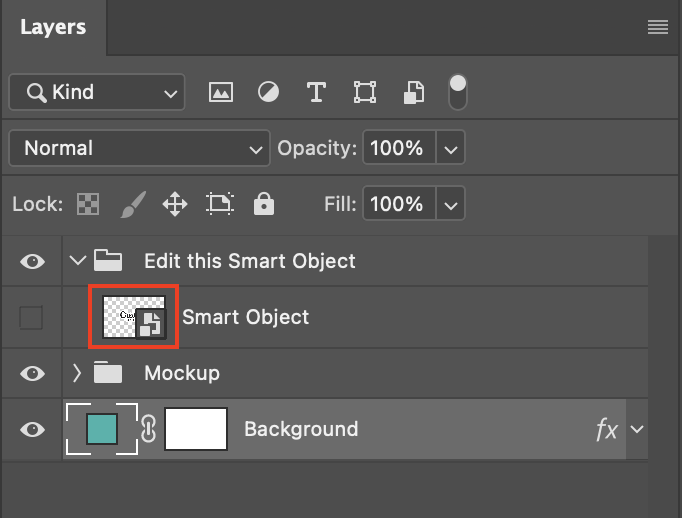Screen dimensions: 682x518
Task: Show the hidden Smart Object layer
Action: point(32,318)
